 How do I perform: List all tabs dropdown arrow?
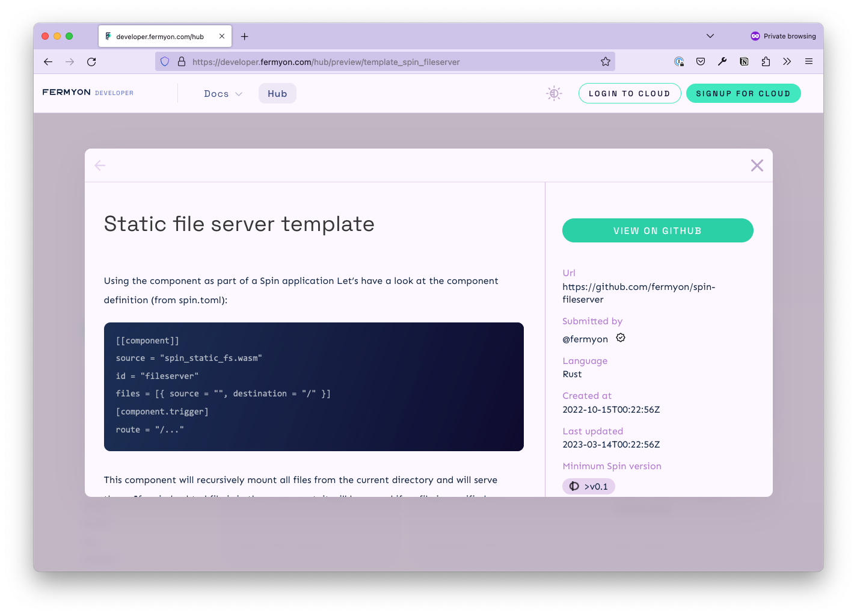710,36
